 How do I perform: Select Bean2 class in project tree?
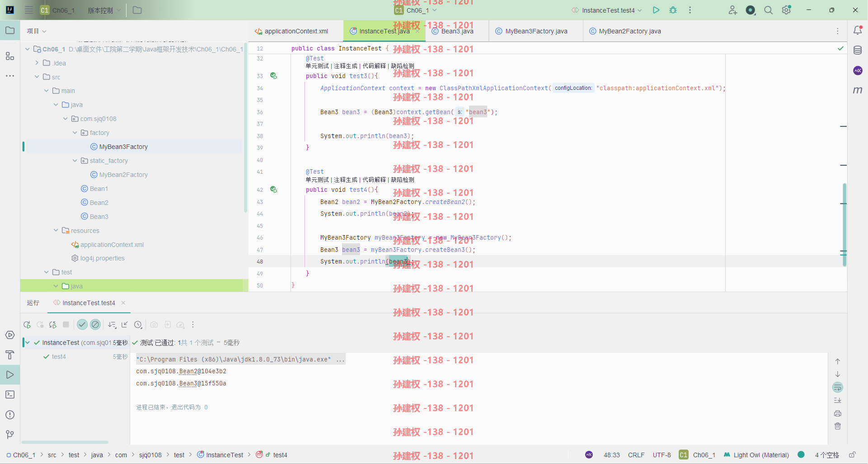(99, 203)
